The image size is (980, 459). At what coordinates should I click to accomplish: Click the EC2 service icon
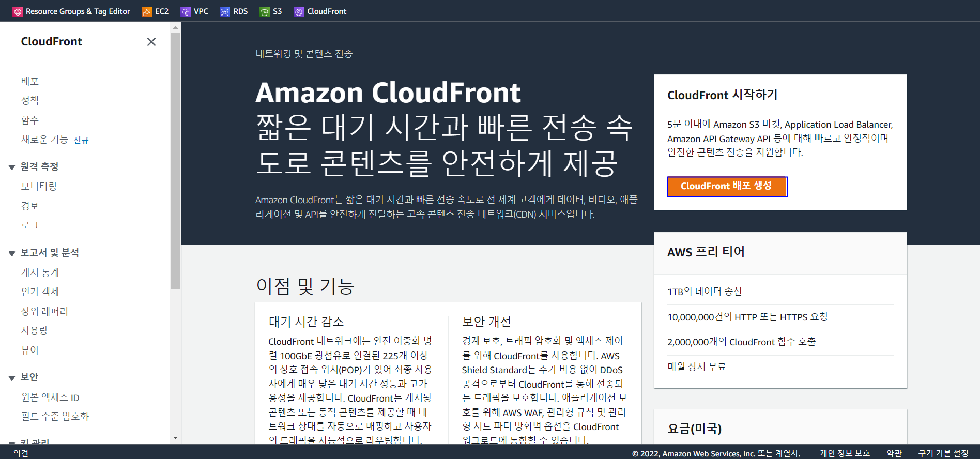click(x=147, y=11)
